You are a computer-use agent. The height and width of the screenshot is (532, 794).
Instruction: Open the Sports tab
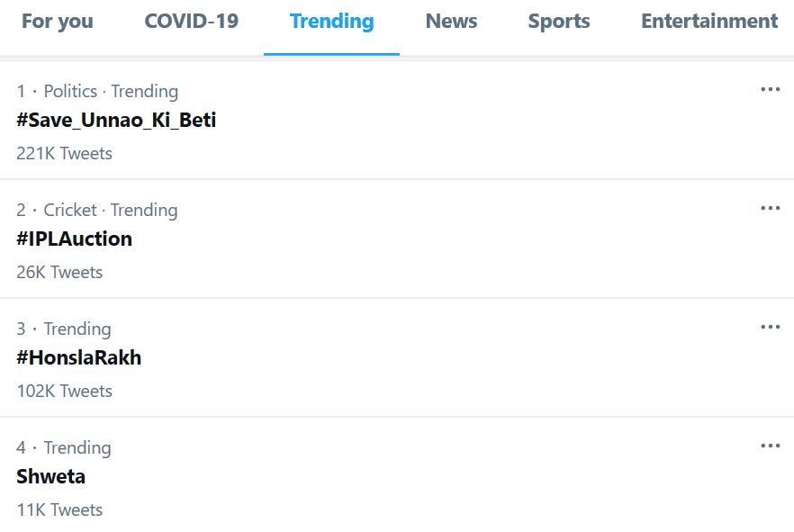click(558, 22)
